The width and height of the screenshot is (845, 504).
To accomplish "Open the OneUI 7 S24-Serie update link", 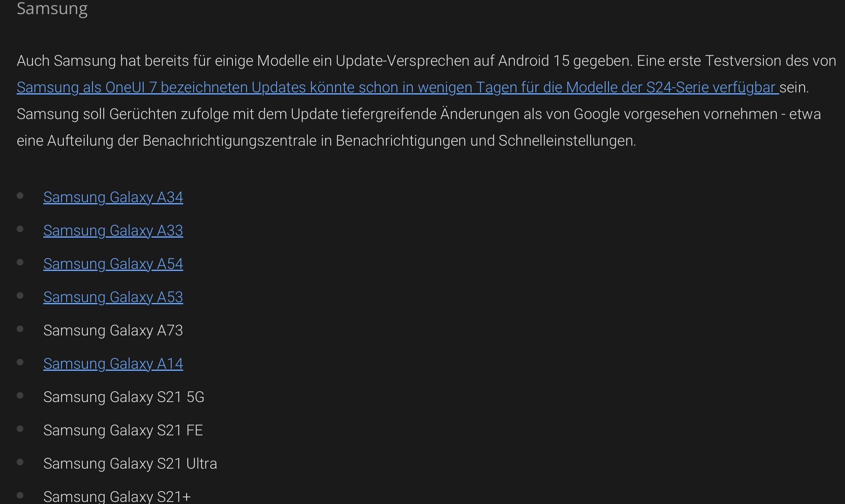I will pyautogui.click(x=396, y=88).
